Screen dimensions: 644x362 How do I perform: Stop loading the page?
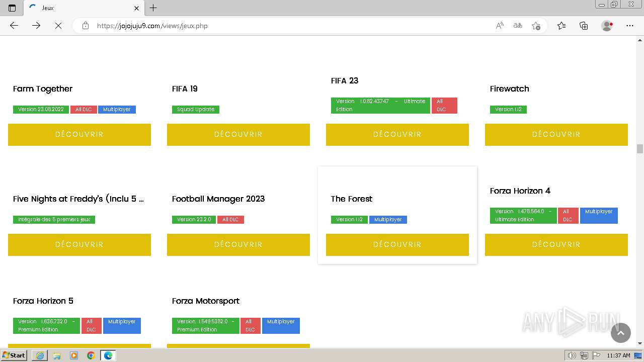tap(58, 26)
